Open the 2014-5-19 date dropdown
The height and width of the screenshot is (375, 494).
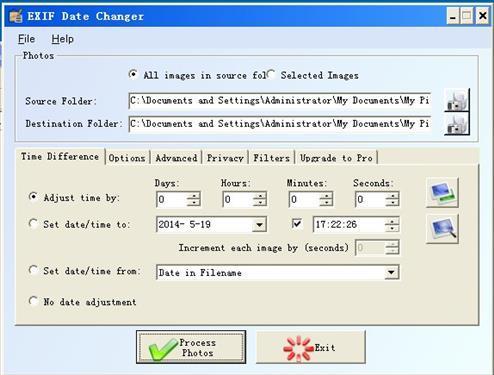pyautogui.click(x=259, y=225)
